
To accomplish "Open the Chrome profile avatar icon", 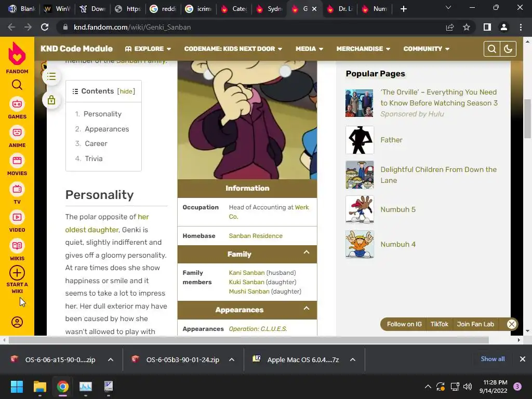I will point(504,27).
